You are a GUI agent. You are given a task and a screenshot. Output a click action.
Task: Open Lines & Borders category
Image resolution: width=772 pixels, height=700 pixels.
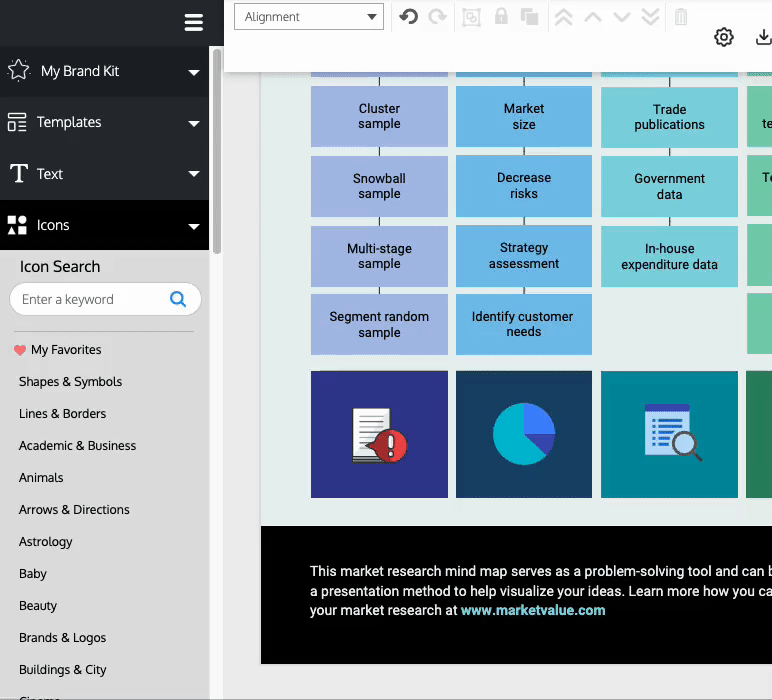pyautogui.click(x=63, y=414)
